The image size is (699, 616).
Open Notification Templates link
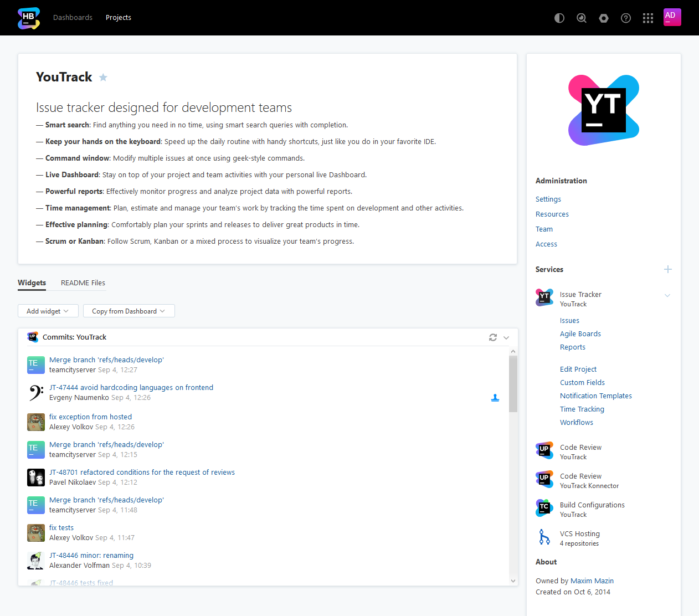point(596,396)
